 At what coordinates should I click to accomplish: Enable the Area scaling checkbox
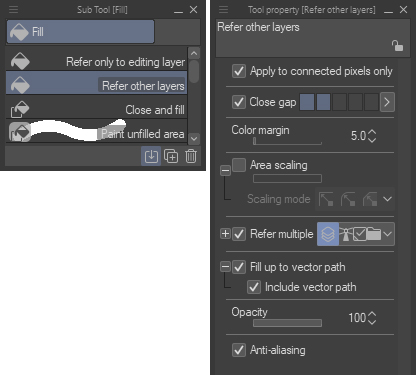pos(239,165)
